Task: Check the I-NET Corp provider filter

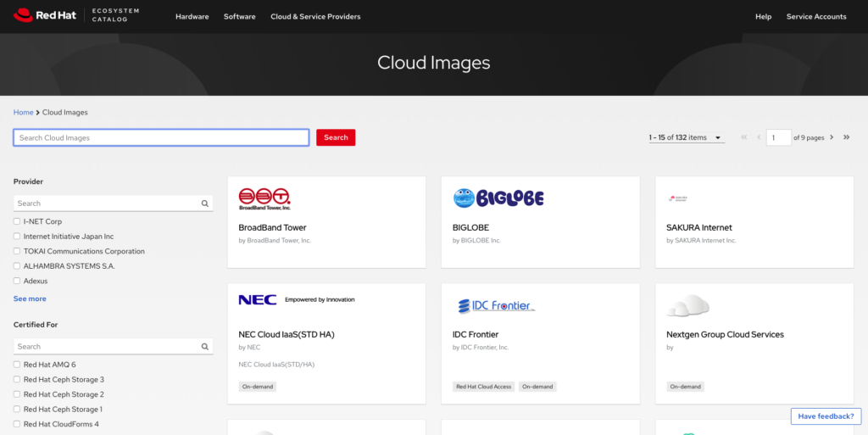Action: coord(17,221)
